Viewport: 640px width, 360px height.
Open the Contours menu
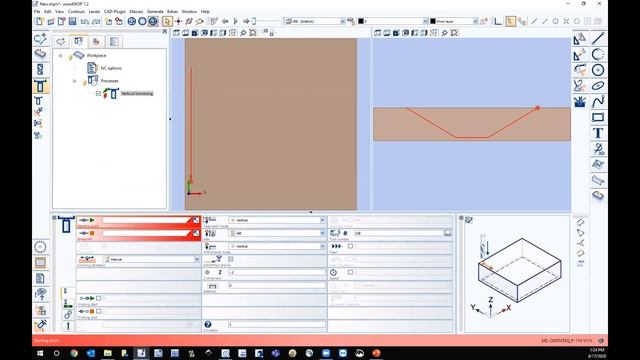click(x=76, y=11)
